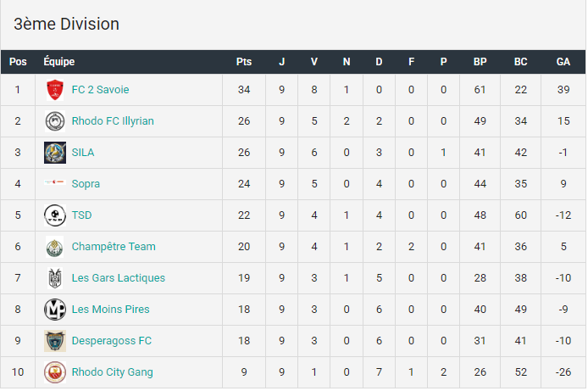588x391 pixels.
Task: Select the TSD soccer ball logo
Action: (55, 215)
